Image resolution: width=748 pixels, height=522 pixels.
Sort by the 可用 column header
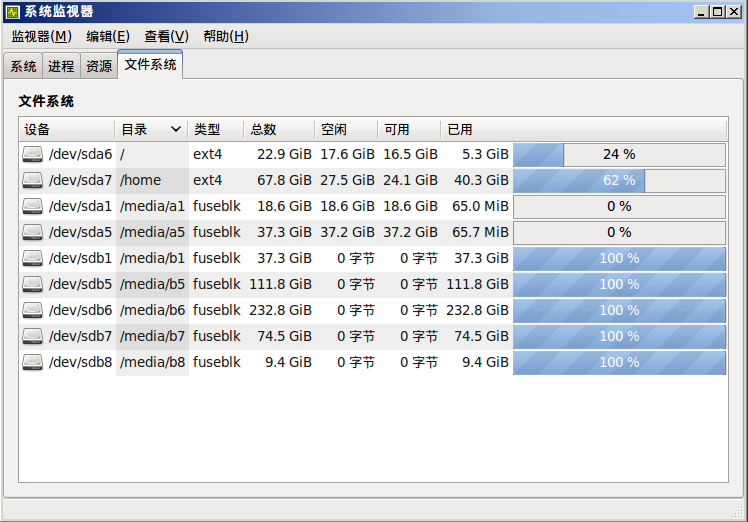coord(409,129)
